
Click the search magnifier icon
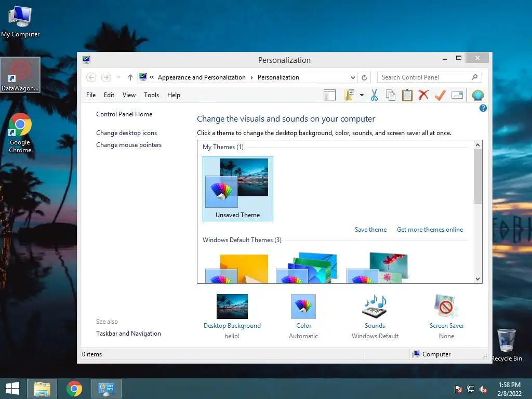[x=475, y=77]
